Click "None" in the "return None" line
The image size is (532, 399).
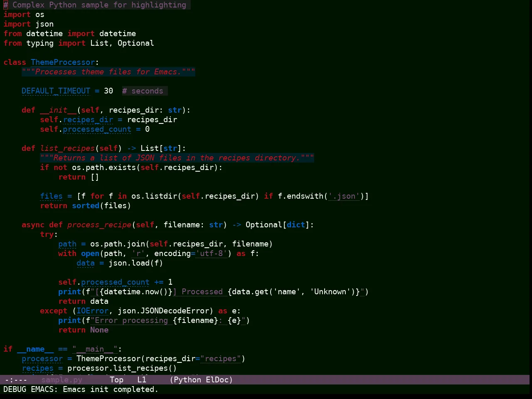99,330
